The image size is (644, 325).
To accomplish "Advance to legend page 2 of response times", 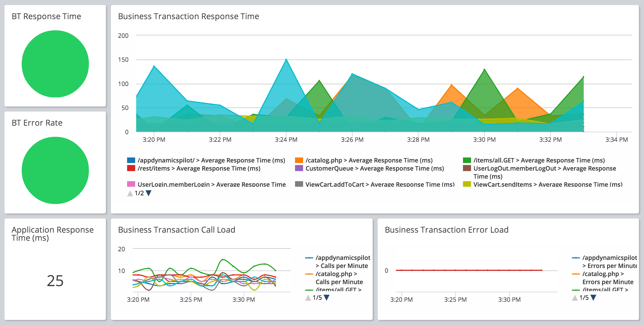I will pos(148,193).
